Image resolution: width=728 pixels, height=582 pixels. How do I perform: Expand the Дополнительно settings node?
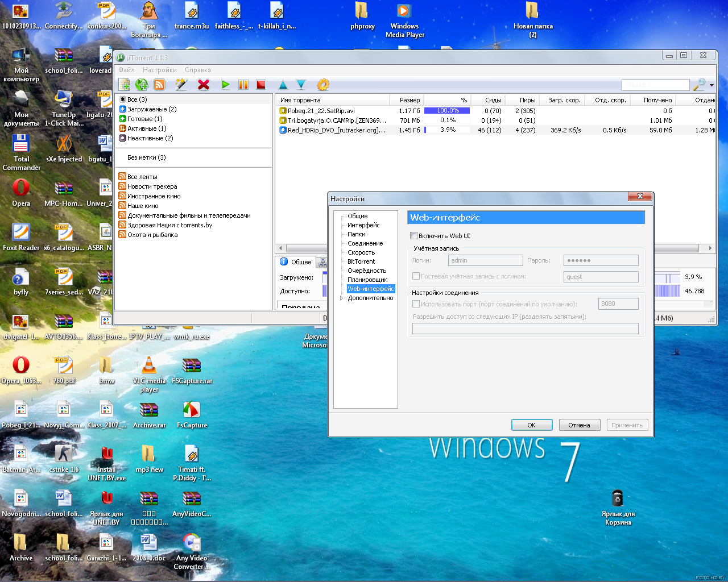(x=342, y=298)
